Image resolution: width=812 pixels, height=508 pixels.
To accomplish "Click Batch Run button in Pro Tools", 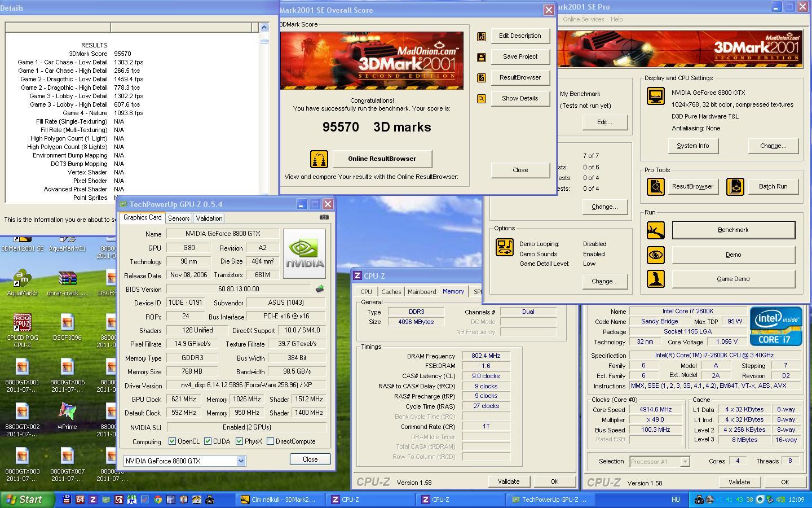I will [773, 187].
